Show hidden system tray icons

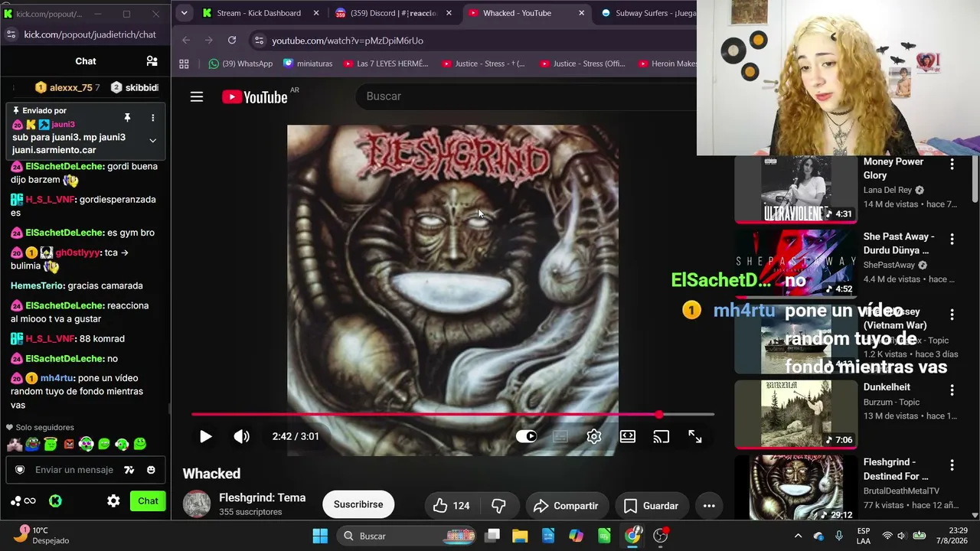tap(798, 536)
